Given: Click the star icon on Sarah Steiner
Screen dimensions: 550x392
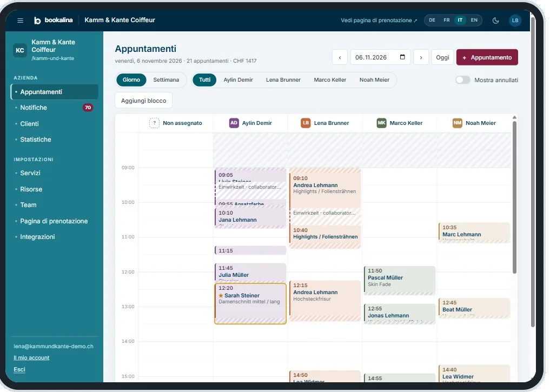Looking at the screenshot, I should click(221, 296).
